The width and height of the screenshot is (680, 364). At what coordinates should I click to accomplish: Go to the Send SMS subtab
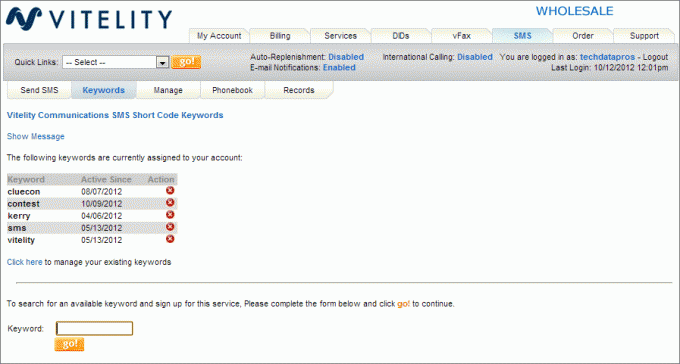[x=39, y=90]
